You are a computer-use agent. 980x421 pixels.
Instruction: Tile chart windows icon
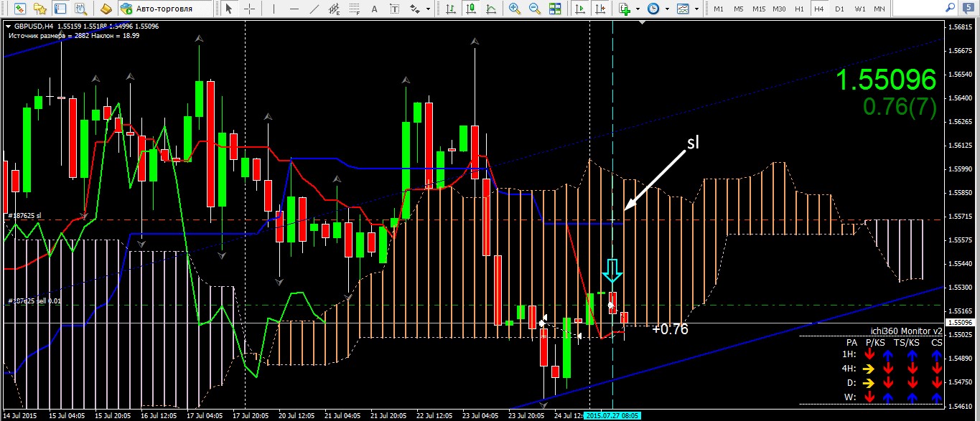[555, 9]
